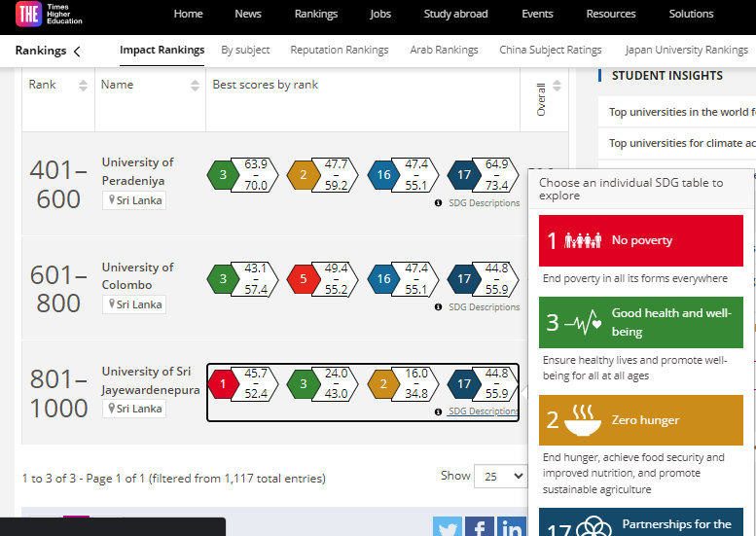The width and height of the screenshot is (756, 536).
Task: Select the Zero hunger SDG card
Action: (641, 420)
